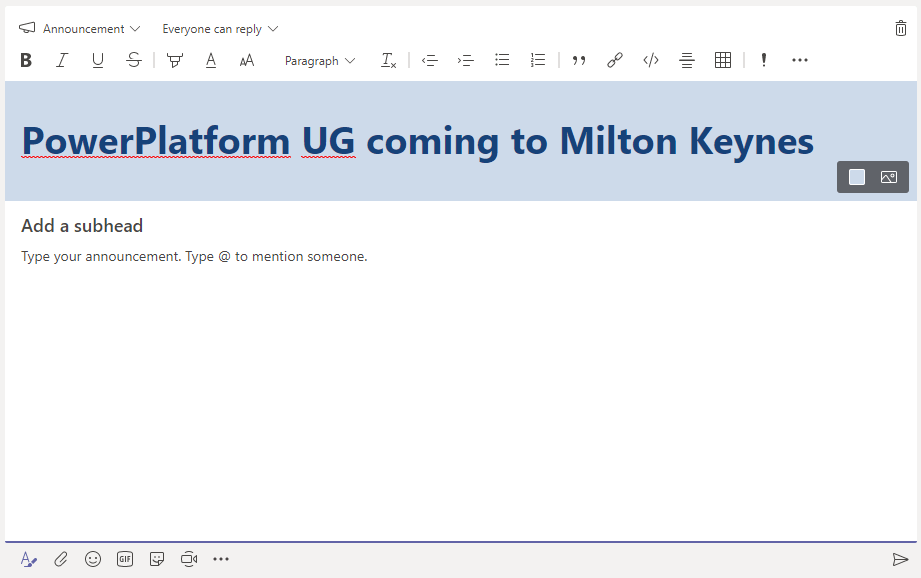Open the font color picker
The image size is (921, 578).
[211, 60]
